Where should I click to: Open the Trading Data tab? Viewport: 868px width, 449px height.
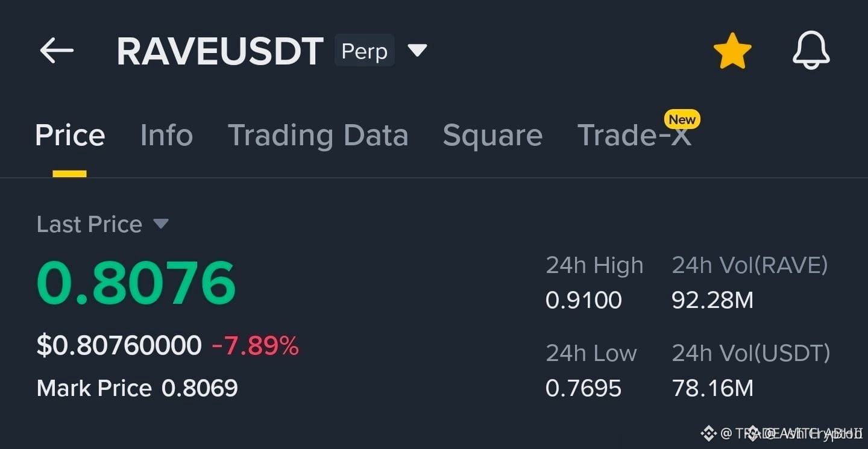pos(318,135)
